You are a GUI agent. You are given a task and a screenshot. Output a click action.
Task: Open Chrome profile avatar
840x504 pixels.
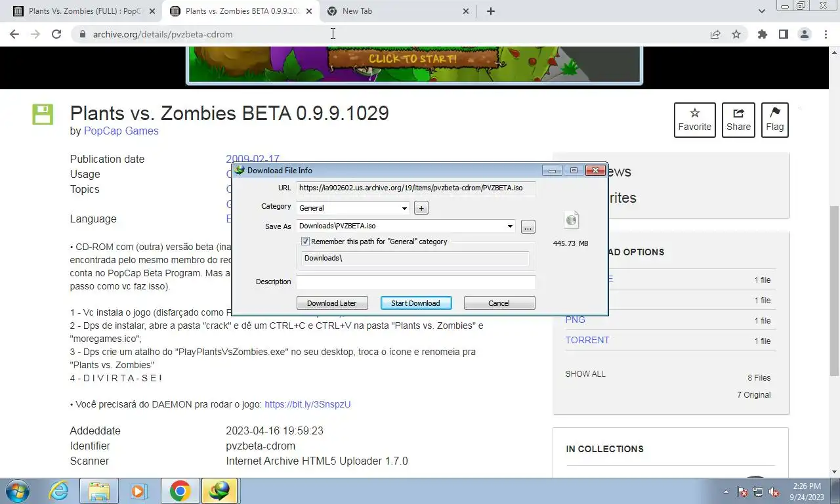click(805, 34)
